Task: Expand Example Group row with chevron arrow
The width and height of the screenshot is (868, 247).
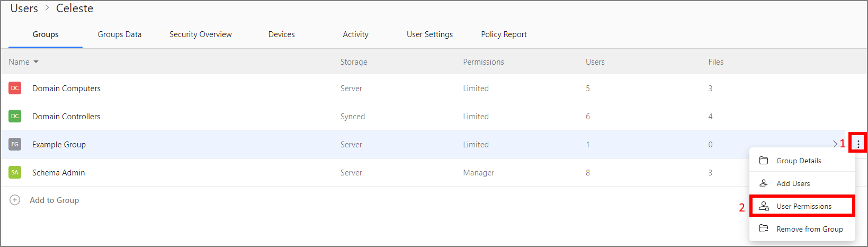Action: [835, 144]
